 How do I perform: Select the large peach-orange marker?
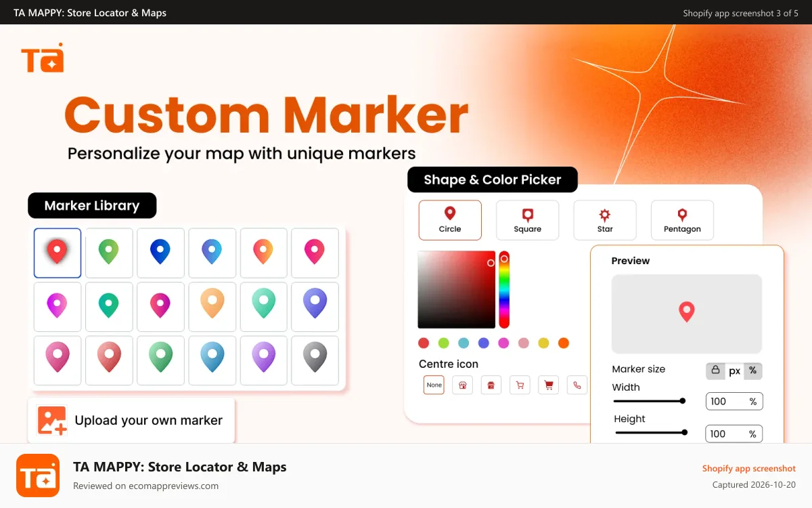click(x=212, y=307)
